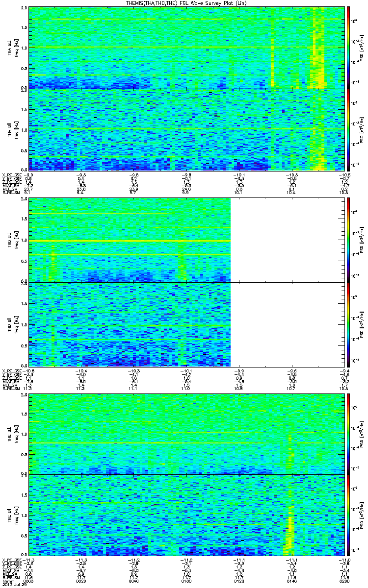The width and height of the screenshot is (368, 588).
Task: Click the 'hhmm' time axis label
Action: click(8, 581)
